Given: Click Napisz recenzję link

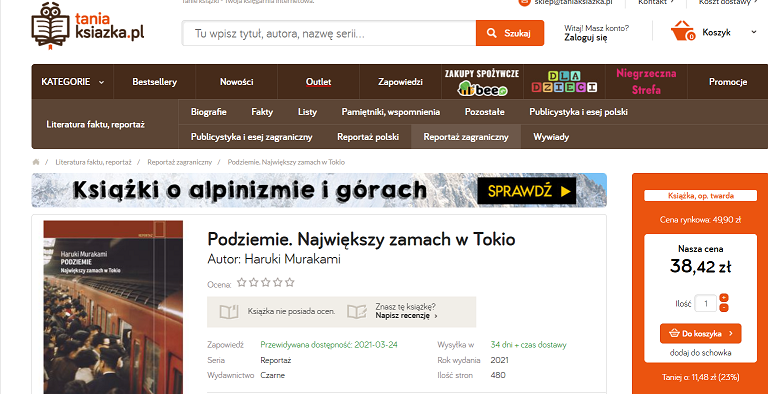Looking at the screenshot, I should click(406, 316).
